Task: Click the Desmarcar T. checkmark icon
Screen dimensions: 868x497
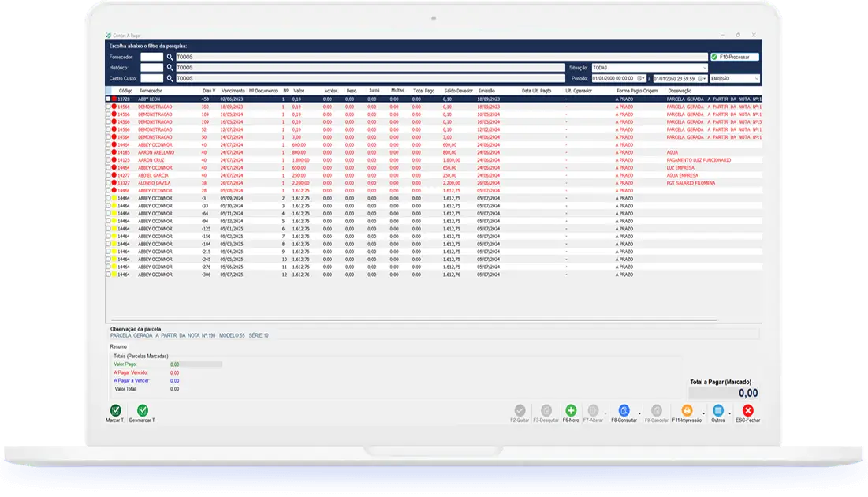Action: tap(143, 410)
